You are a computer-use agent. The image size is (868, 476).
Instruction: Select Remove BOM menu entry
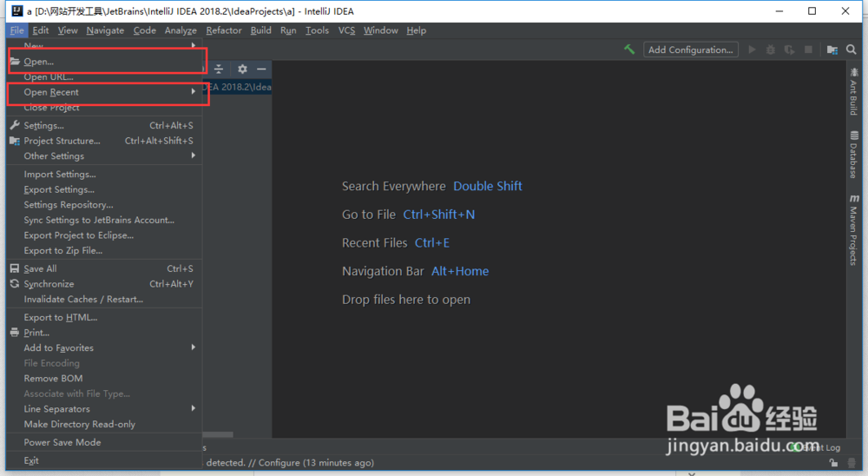tap(104, 379)
